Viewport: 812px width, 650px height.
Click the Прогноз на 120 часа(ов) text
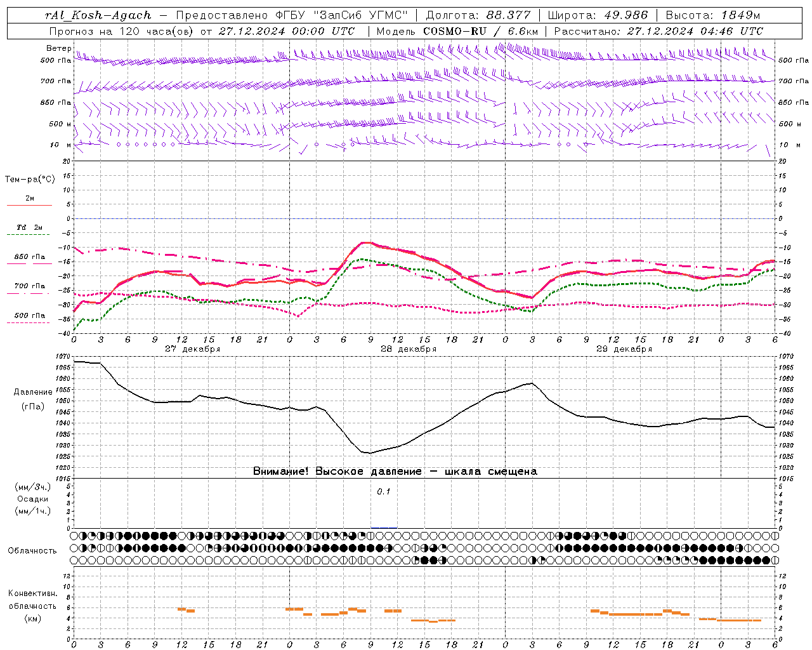[122, 30]
